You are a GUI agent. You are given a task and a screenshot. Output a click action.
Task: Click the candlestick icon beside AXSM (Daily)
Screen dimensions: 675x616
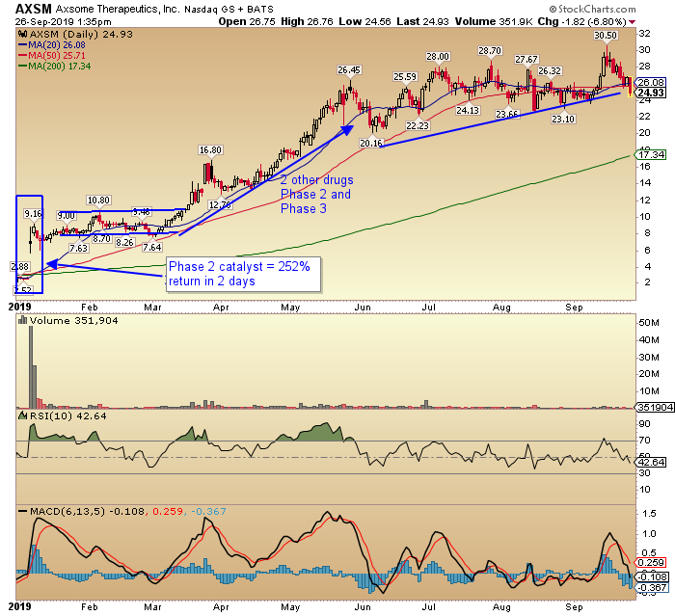pos(23,35)
